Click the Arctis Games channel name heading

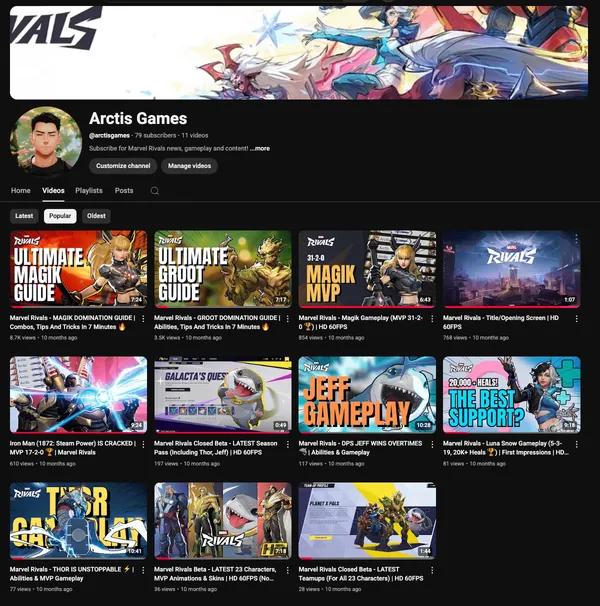coord(138,118)
